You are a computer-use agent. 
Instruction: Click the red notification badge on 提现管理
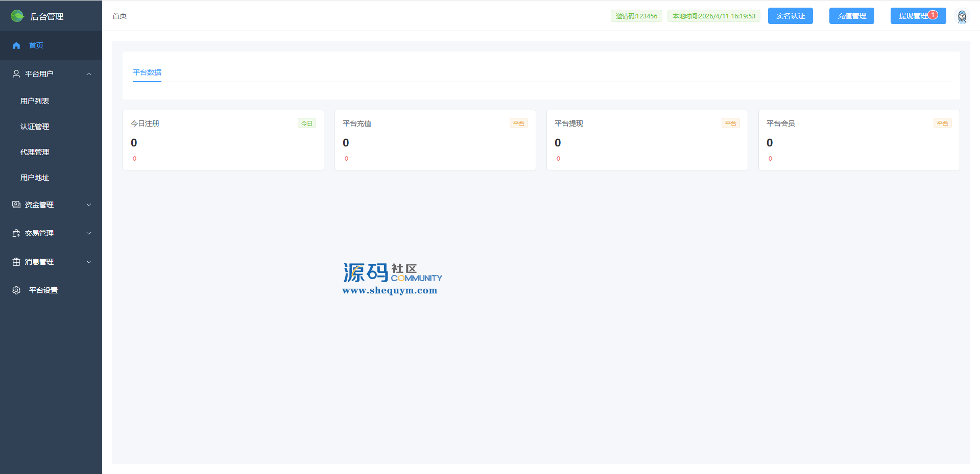[933, 15]
